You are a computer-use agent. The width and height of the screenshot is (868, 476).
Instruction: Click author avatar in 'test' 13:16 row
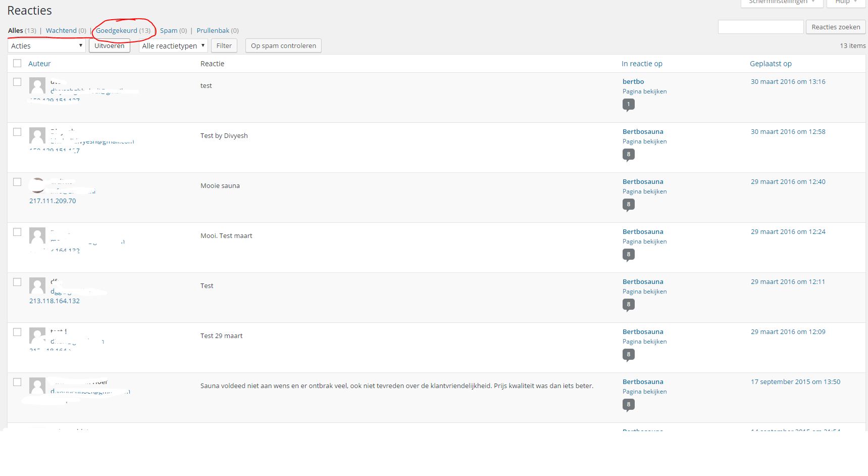click(37, 85)
